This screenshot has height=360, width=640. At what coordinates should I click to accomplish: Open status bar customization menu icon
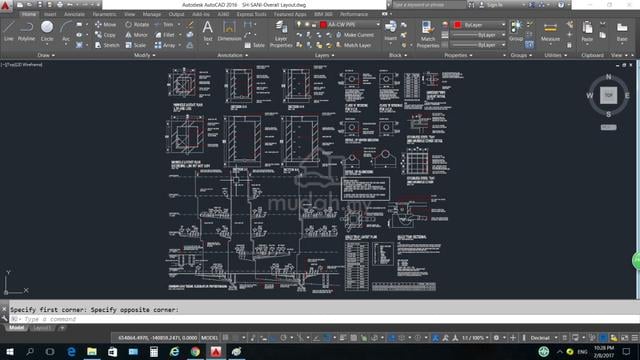(x=634, y=338)
